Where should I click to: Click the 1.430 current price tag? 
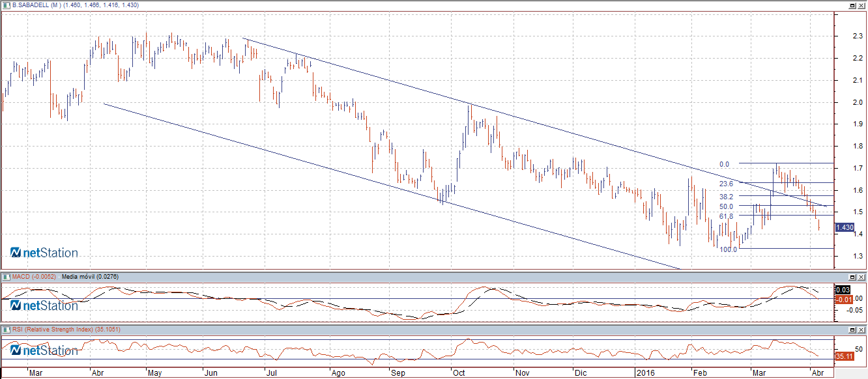coord(845,227)
